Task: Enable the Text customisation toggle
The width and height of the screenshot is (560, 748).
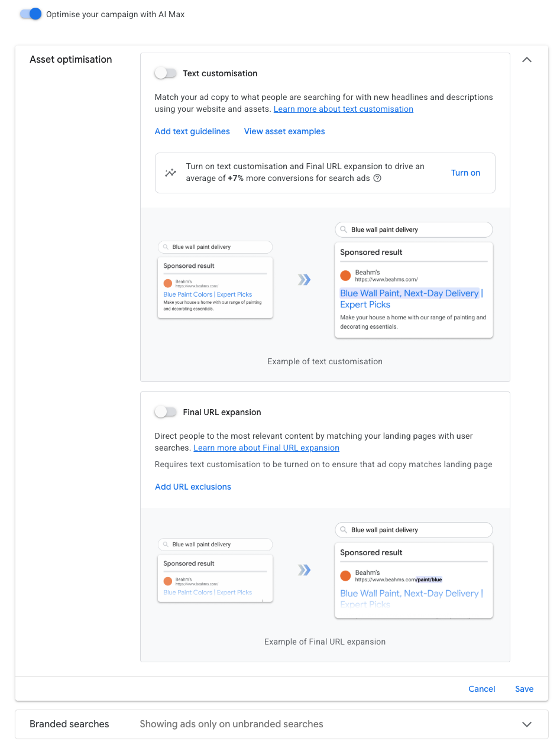Action: tap(166, 73)
